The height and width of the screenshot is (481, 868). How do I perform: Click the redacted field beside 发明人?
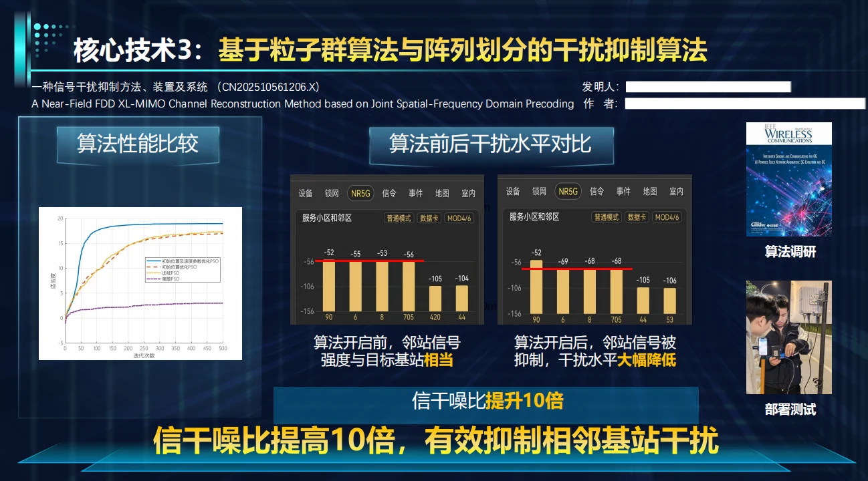(708, 87)
